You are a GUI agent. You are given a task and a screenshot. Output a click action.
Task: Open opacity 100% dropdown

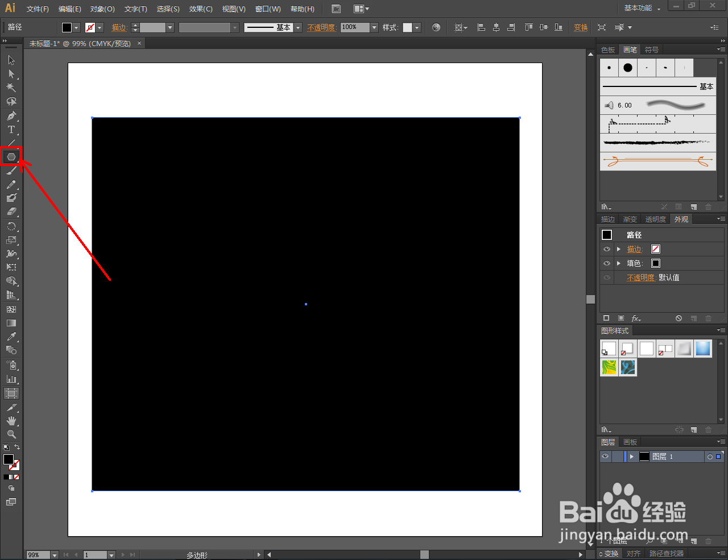tap(374, 27)
